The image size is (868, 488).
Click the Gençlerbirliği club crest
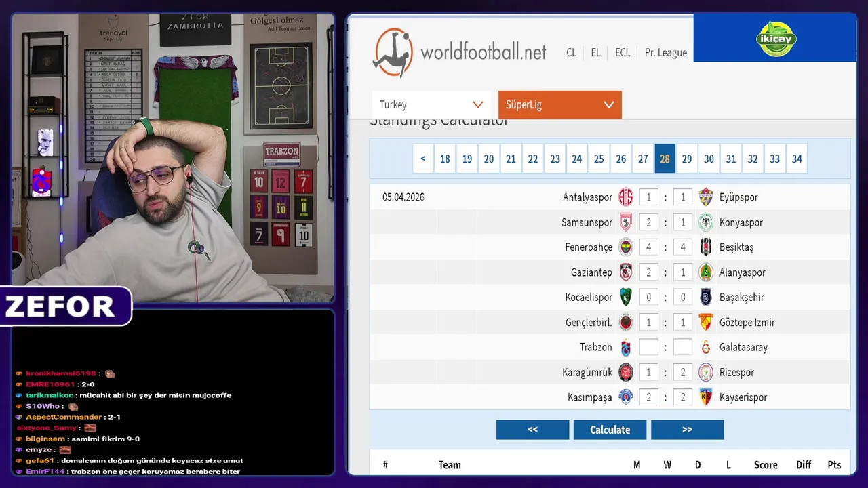pyautogui.click(x=625, y=322)
